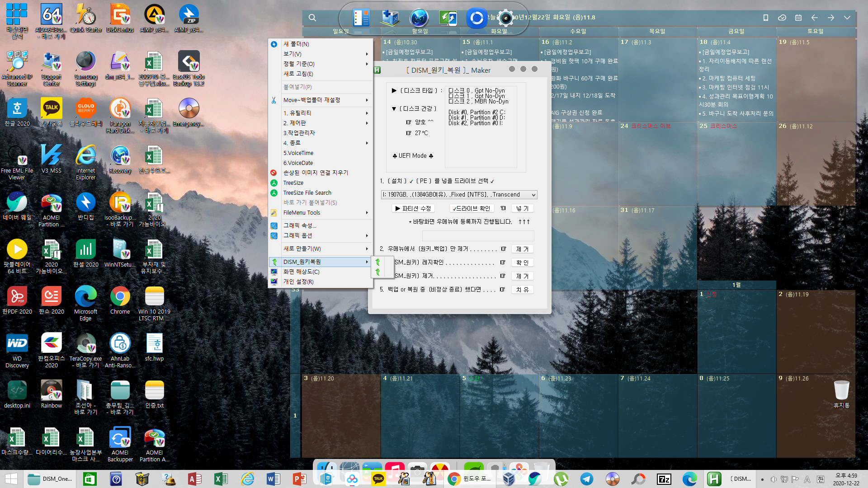Click the blue circular ring icon in top dock
Viewport: 868px width, 488px height.
(476, 19)
